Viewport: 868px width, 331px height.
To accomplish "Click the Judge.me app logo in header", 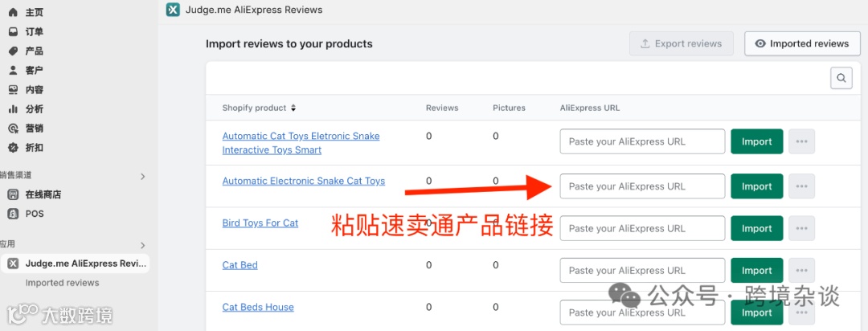I will tap(173, 10).
